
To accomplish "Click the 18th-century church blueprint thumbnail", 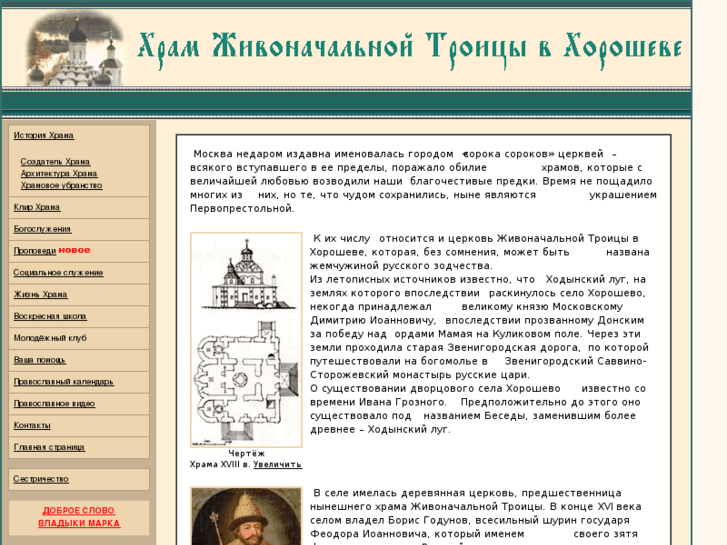I will pyautogui.click(x=246, y=340).
